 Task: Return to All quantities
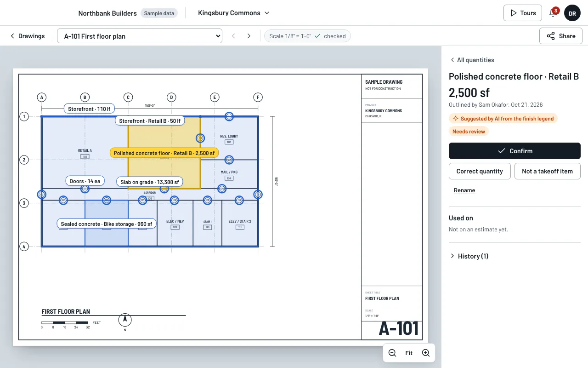472,60
